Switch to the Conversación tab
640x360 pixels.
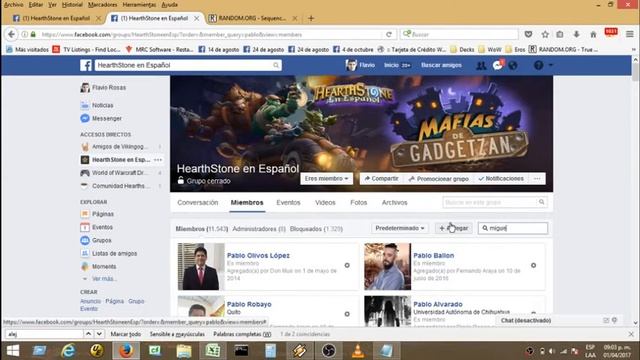point(198,202)
